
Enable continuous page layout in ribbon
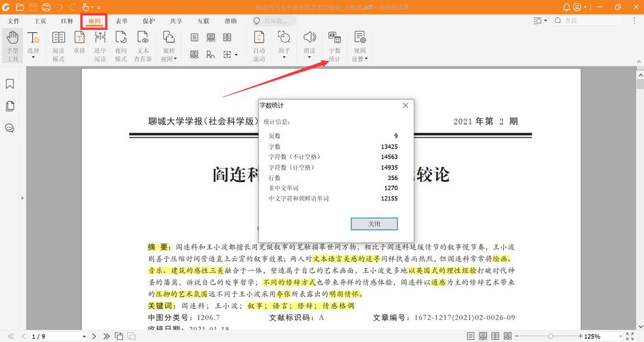click(x=211, y=38)
